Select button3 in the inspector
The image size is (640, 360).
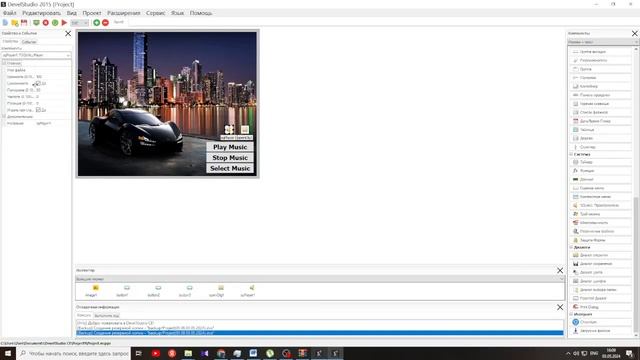pos(185,291)
